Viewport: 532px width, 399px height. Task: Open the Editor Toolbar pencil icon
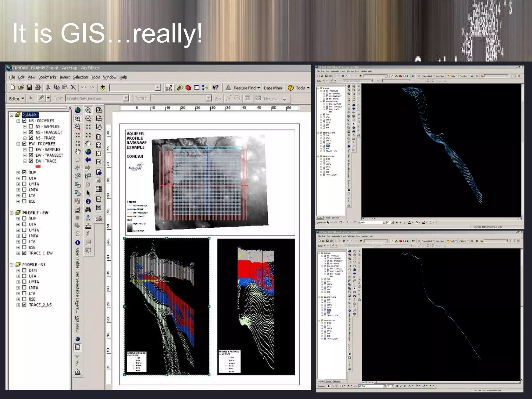(x=169, y=88)
